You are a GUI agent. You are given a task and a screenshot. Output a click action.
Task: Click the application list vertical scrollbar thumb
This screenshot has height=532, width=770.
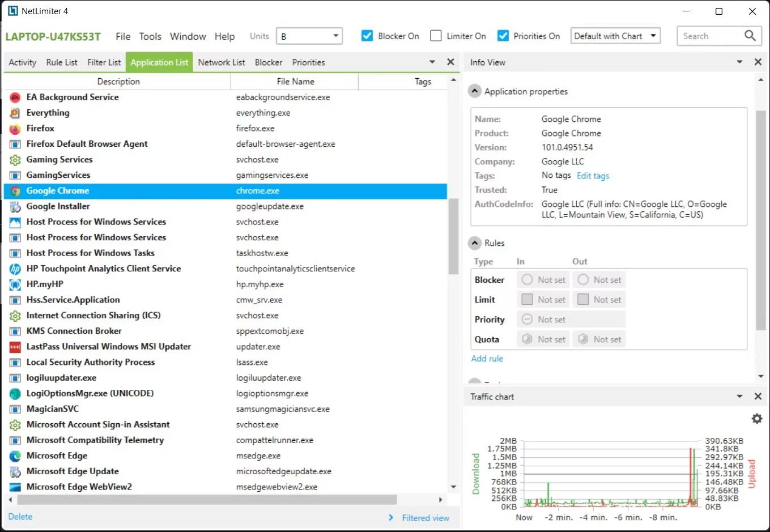[x=453, y=237]
